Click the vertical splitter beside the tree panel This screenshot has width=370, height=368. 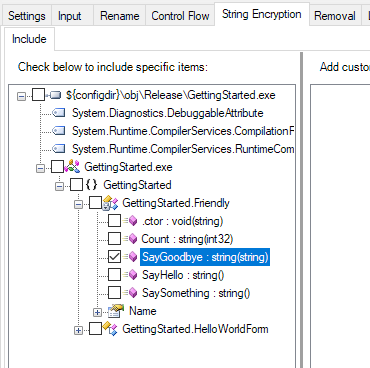point(301,210)
